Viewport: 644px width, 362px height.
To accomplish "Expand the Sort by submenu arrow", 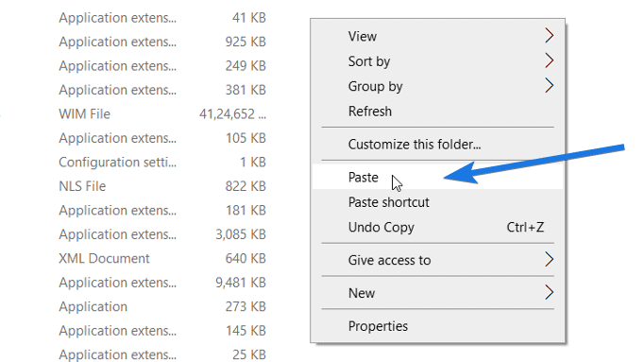I will pos(550,60).
